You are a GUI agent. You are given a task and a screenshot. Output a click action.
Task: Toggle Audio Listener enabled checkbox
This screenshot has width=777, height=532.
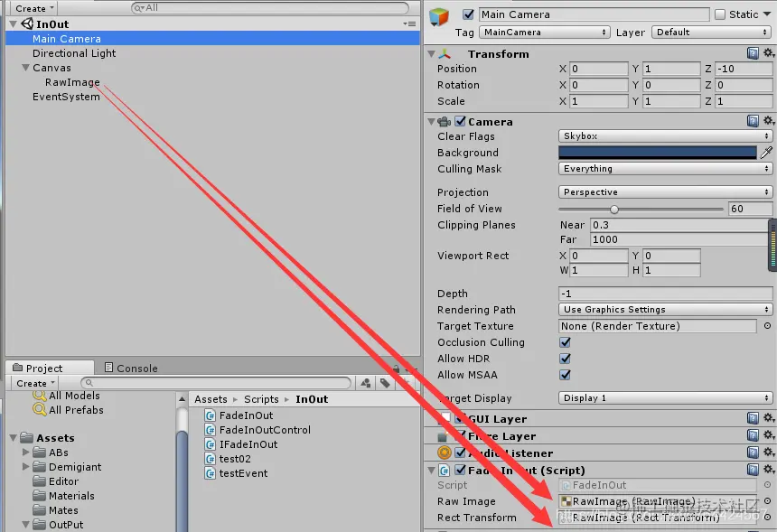pos(461,453)
